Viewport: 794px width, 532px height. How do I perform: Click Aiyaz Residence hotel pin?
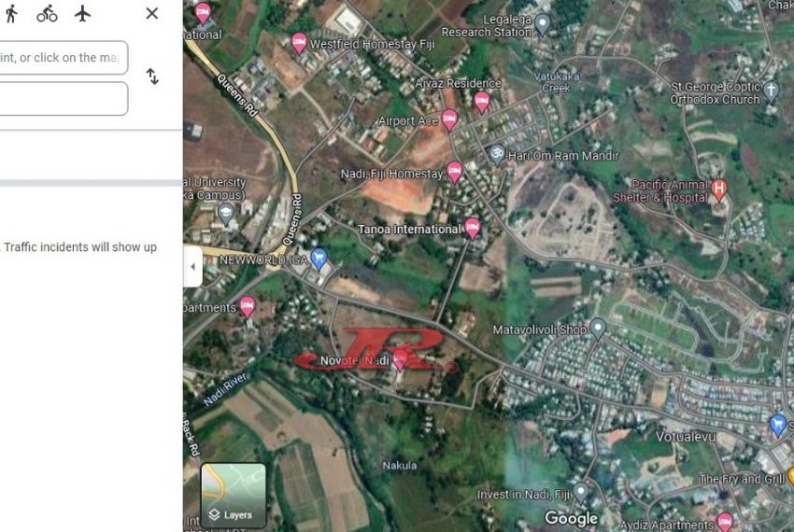[482, 103]
